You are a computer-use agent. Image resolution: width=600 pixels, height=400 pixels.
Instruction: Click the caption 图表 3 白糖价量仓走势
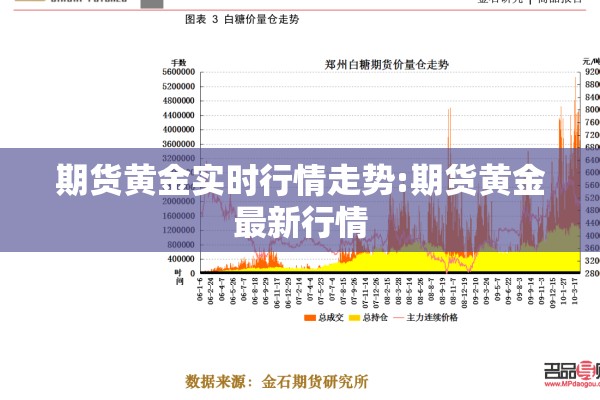click(x=242, y=19)
